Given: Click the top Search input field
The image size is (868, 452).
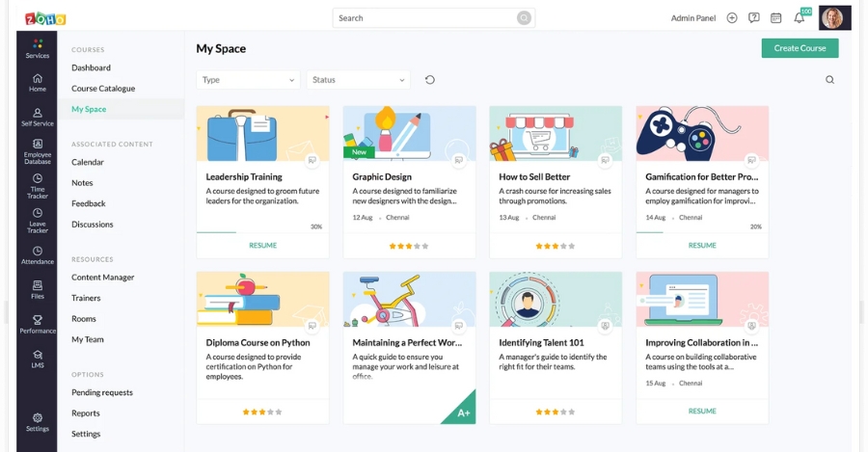Looking at the screenshot, I should 424,17.
